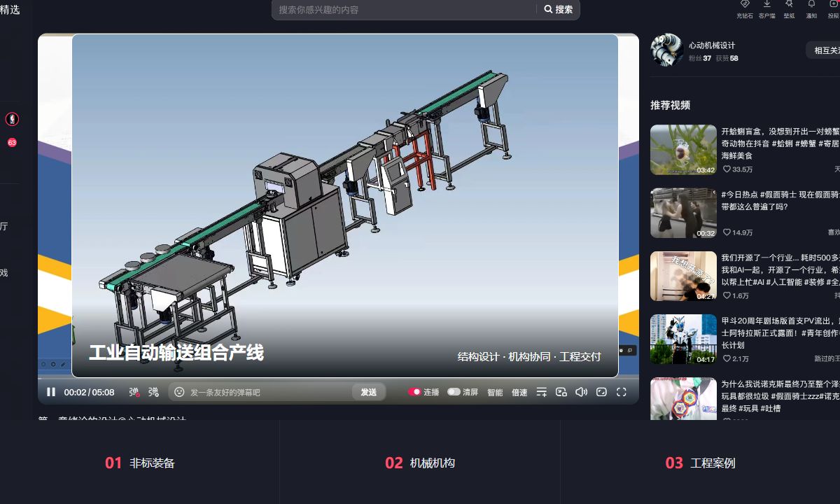
Task: Select the 03 工程案例 tab
Action: pos(700,463)
